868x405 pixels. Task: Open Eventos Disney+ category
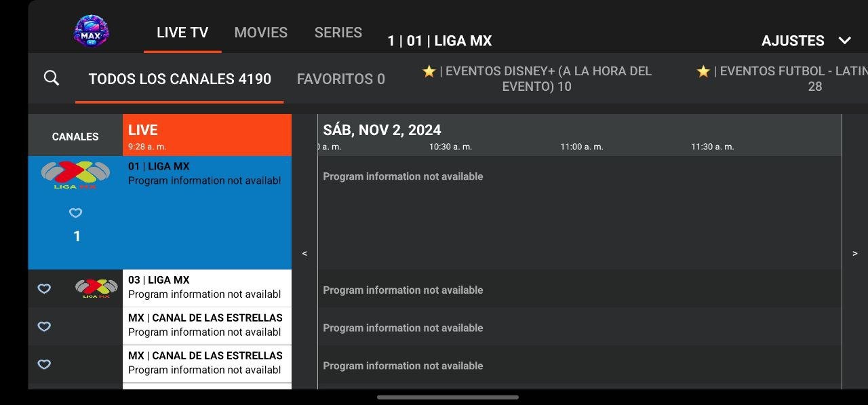(x=537, y=79)
